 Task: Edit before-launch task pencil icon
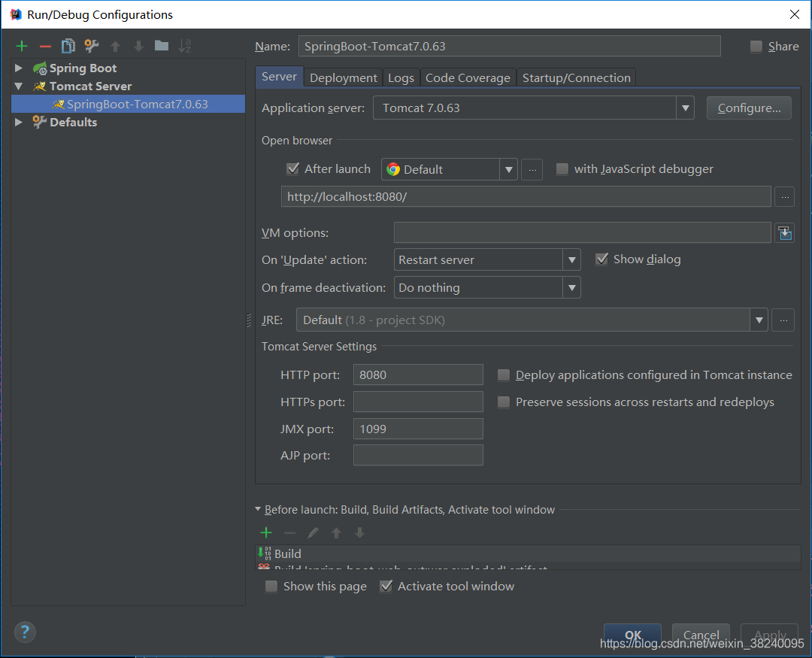point(313,532)
